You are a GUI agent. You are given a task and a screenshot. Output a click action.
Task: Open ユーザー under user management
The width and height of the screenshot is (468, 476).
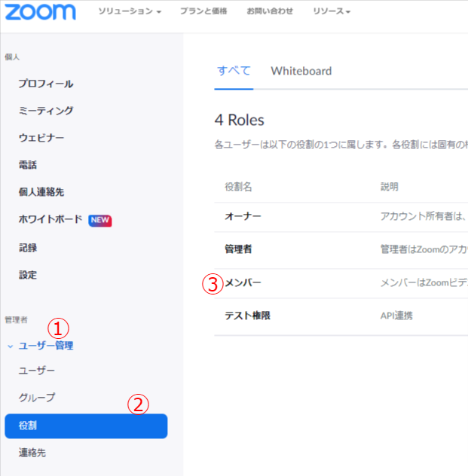tap(37, 371)
